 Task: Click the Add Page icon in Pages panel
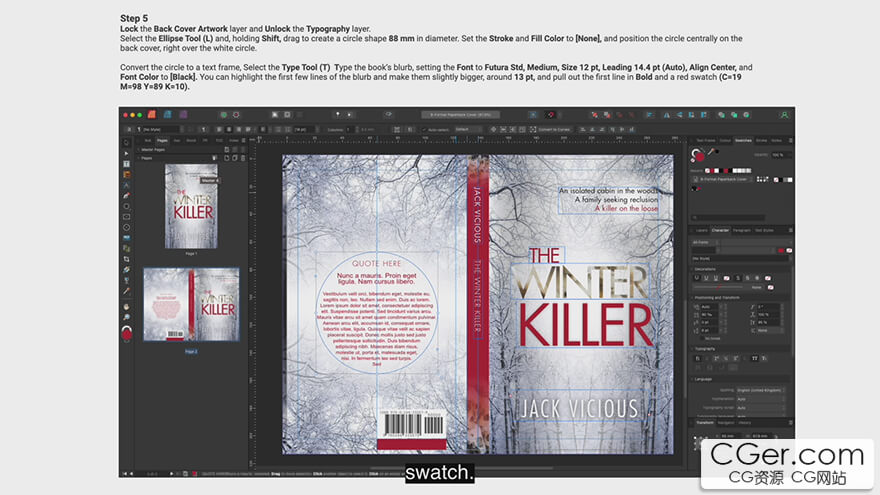[227, 158]
